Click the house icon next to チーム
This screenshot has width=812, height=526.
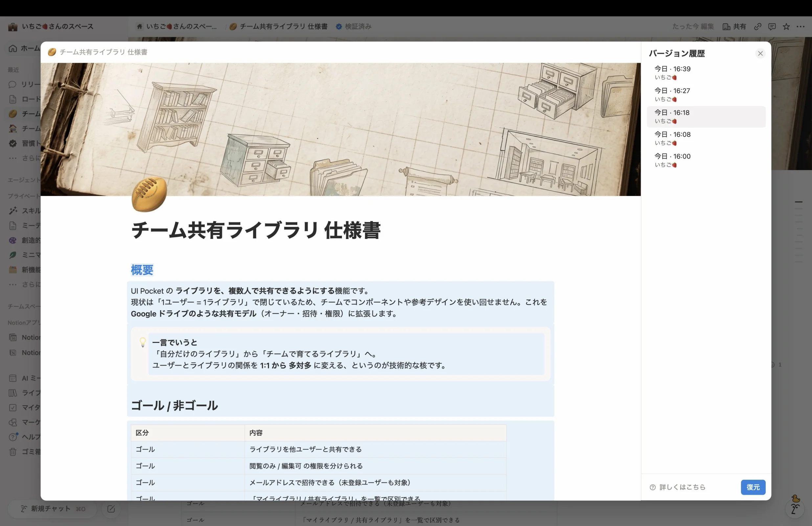click(12, 129)
